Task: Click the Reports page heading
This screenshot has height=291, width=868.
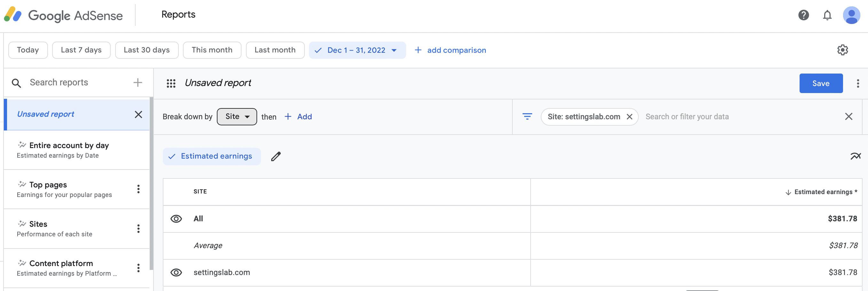Action: 178,14
